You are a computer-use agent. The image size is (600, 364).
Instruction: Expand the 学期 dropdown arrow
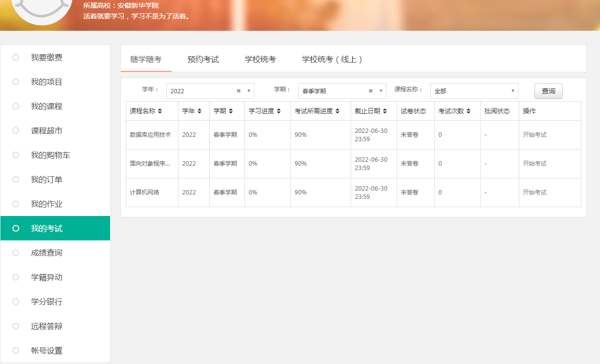pyautogui.click(x=381, y=91)
